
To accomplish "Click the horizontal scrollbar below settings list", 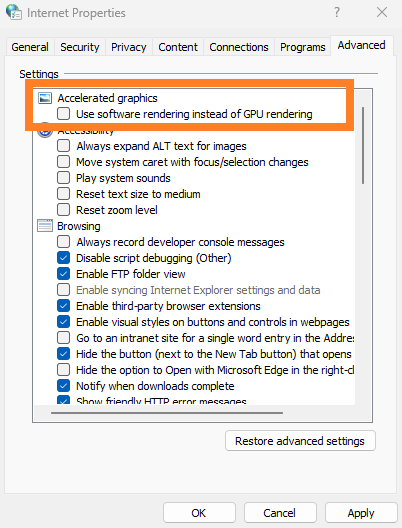I will coord(167,412).
